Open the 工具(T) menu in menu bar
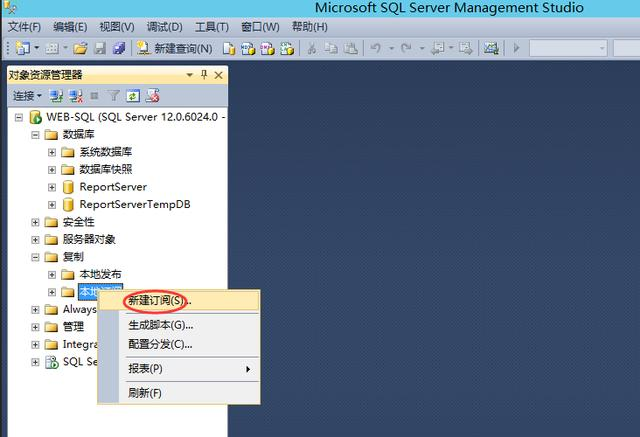The width and height of the screenshot is (640, 437). click(x=211, y=26)
